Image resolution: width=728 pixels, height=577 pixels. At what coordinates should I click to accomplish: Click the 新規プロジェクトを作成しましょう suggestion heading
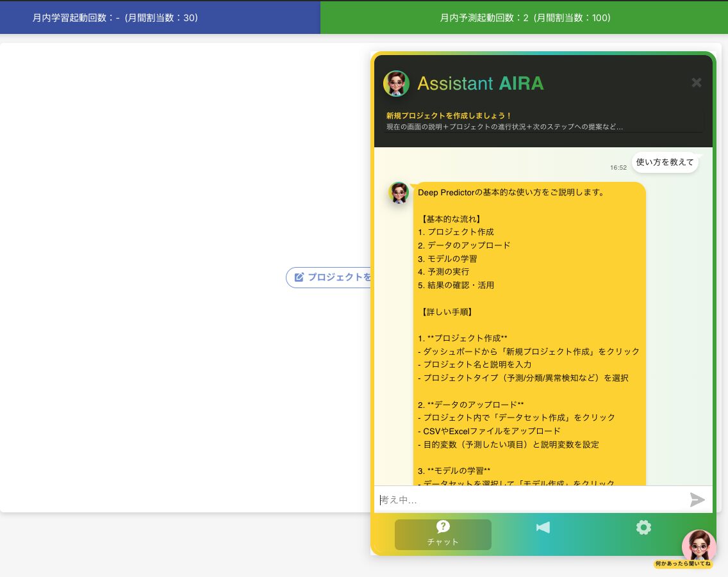[x=449, y=116]
